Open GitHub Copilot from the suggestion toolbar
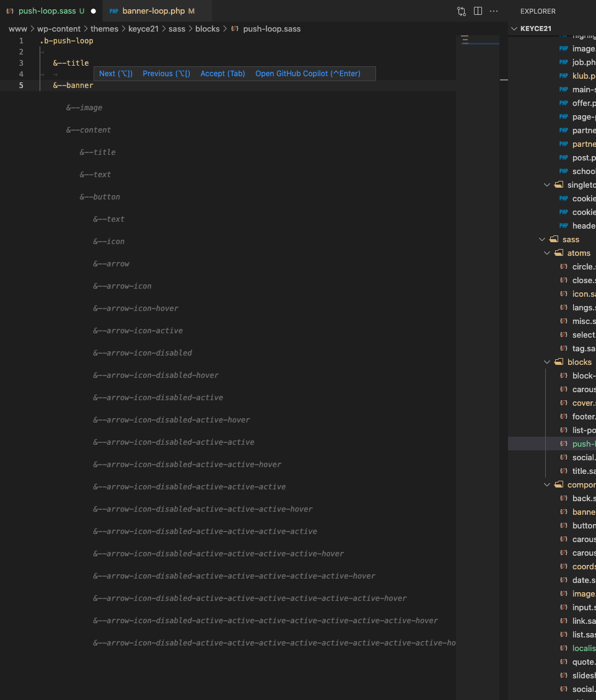This screenshot has height=700, width=596. tap(307, 73)
